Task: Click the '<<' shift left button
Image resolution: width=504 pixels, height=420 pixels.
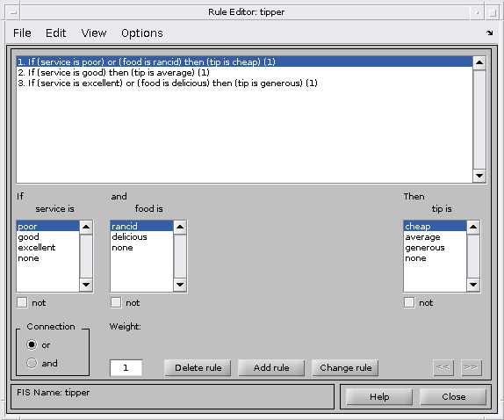Action: click(443, 367)
